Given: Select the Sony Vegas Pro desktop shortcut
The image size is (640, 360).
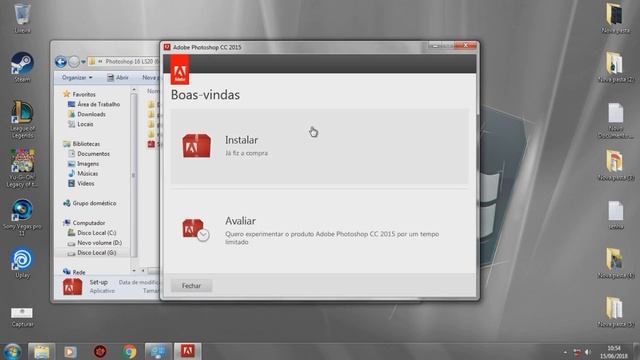Looking at the screenshot, I should coord(22,217).
